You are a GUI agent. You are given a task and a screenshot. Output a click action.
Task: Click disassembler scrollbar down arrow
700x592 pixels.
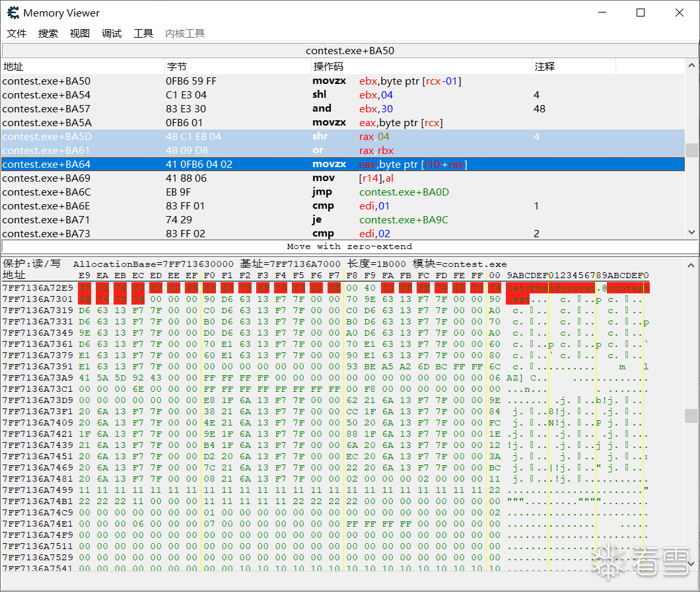point(691,233)
